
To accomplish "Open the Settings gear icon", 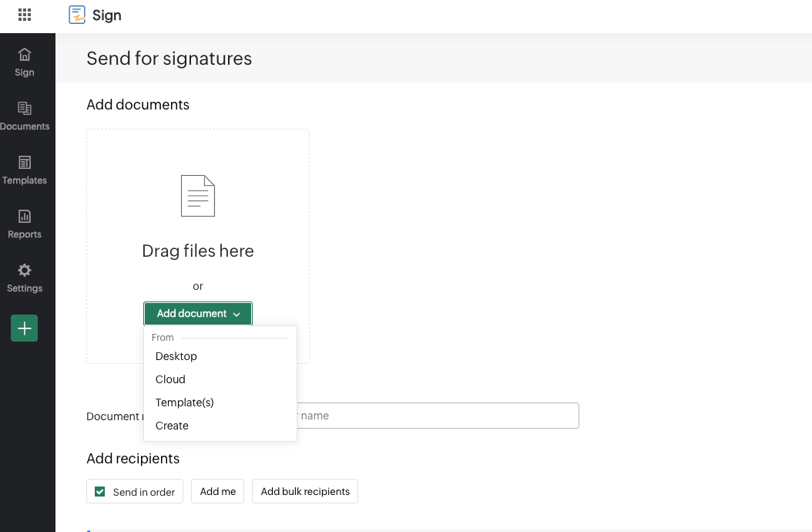I will click(x=25, y=271).
